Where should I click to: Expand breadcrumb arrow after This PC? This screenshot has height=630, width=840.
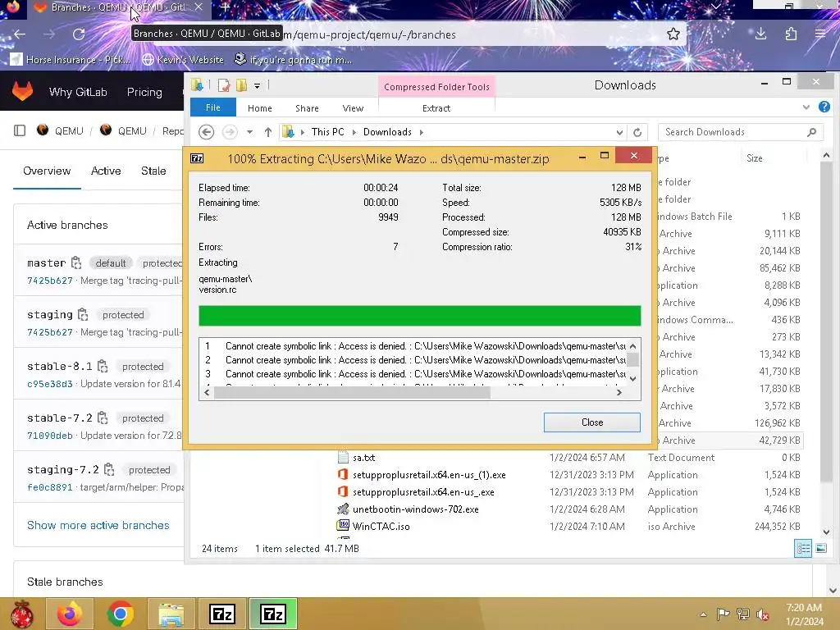pyautogui.click(x=354, y=132)
